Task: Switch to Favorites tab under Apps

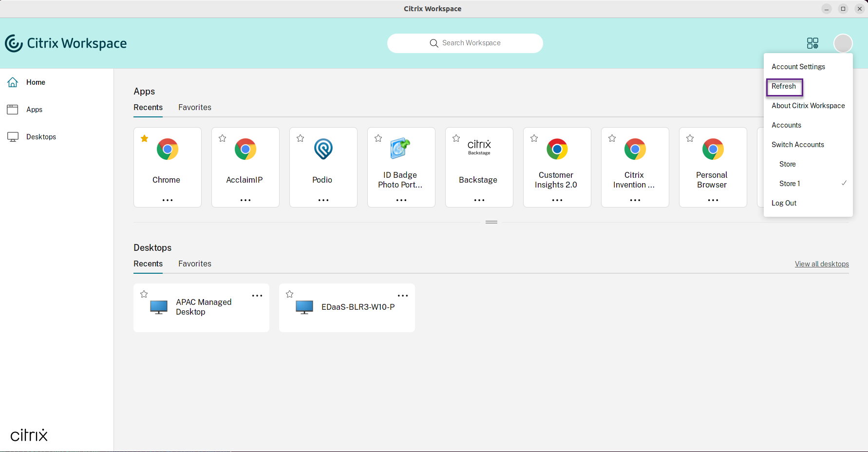Action: (195, 108)
